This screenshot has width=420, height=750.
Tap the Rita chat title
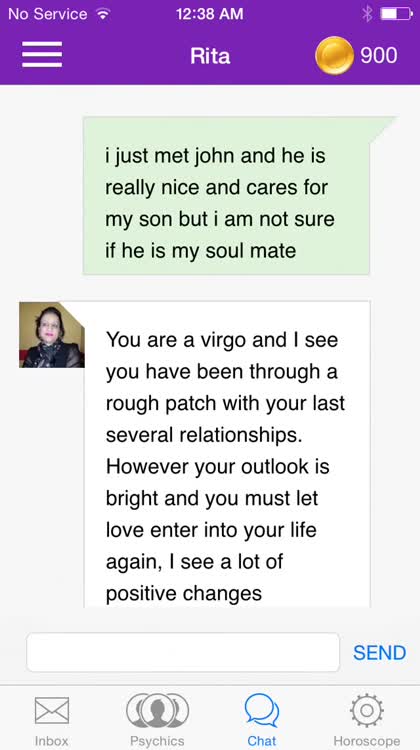(x=210, y=56)
